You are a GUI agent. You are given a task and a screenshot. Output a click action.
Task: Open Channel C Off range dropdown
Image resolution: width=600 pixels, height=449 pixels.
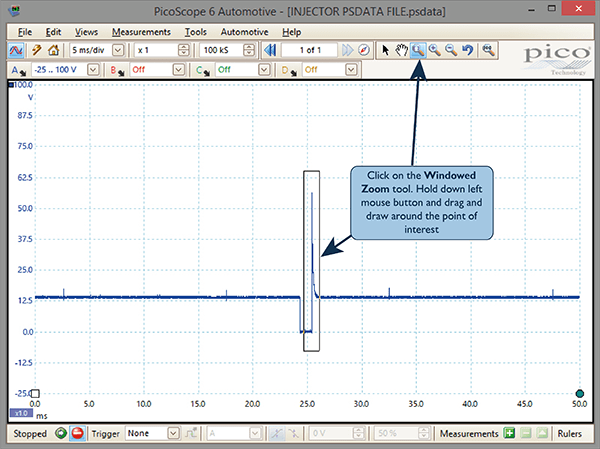(x=264, y=70)
